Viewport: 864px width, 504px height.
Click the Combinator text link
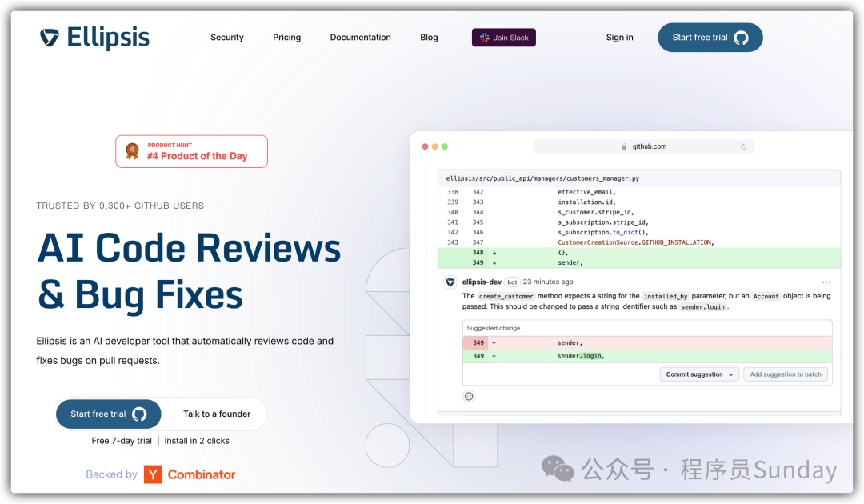point(201,474)
